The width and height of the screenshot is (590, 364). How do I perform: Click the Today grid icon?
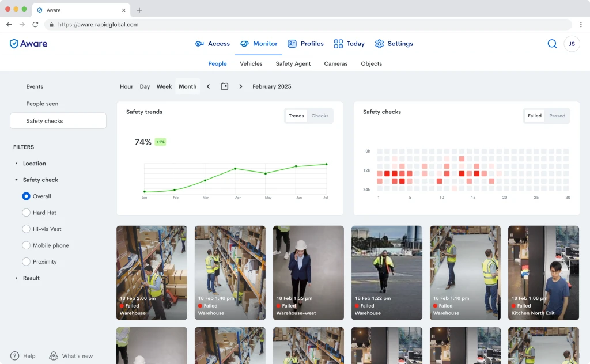[x=338, y=44]
